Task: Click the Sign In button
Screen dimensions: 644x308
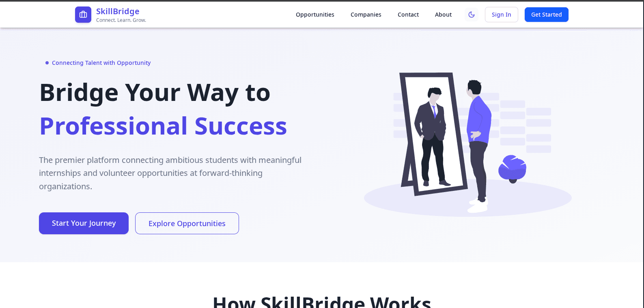Action: coord(502,15)
